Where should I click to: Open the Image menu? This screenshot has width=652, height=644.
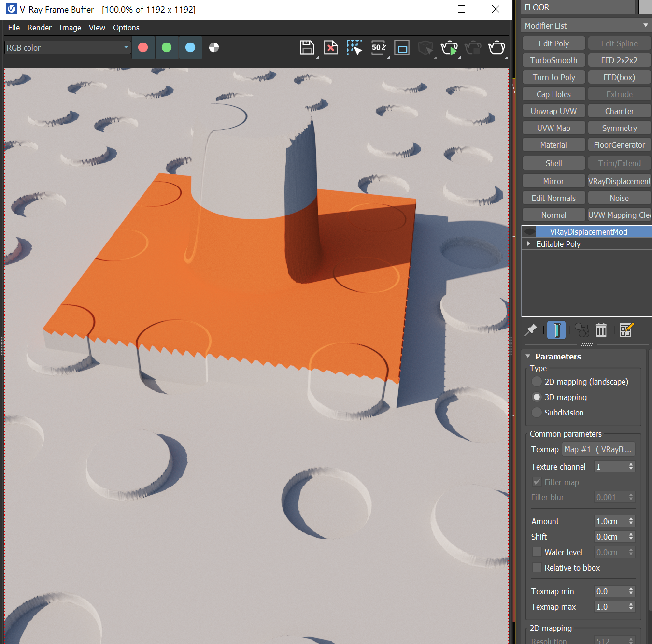pos(70,28)
